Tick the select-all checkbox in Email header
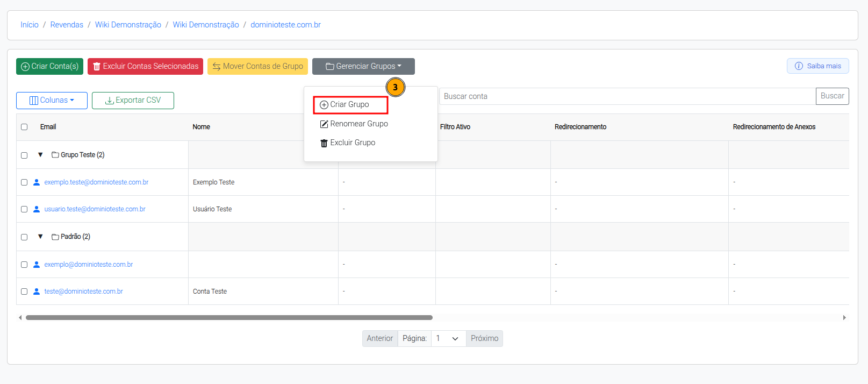 coord(24,127)
